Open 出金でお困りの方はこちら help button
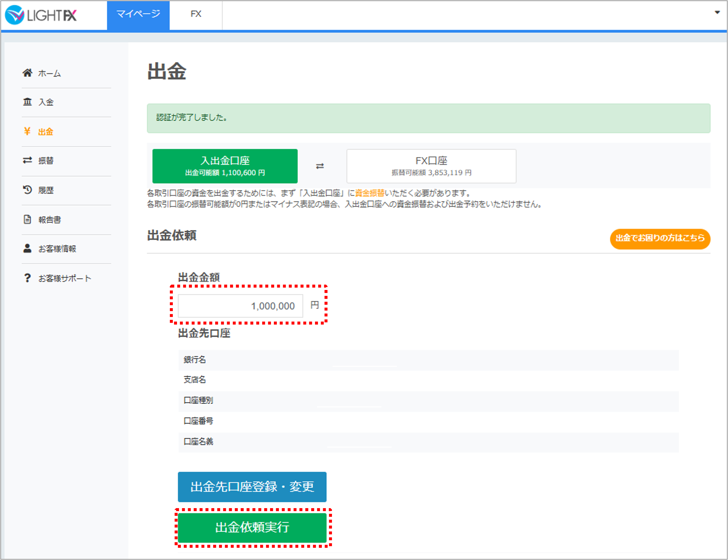This screenshot has width=728, height=560. pos(660,239)
